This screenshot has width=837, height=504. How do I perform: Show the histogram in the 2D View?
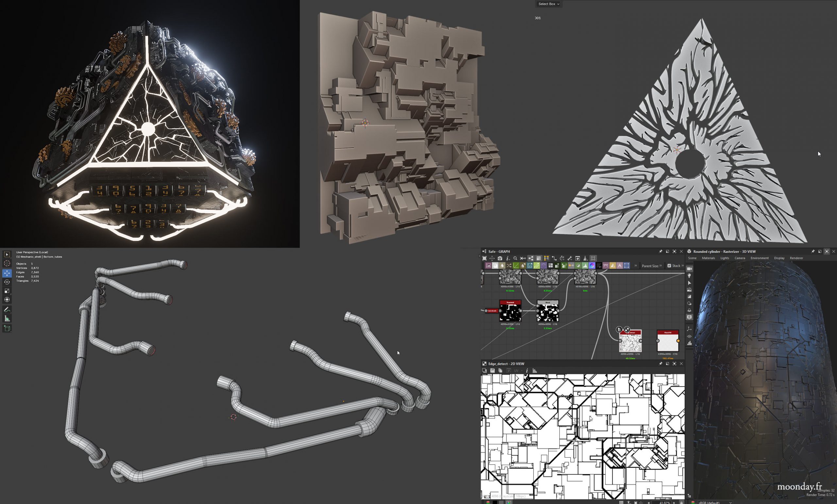point(535,371)
